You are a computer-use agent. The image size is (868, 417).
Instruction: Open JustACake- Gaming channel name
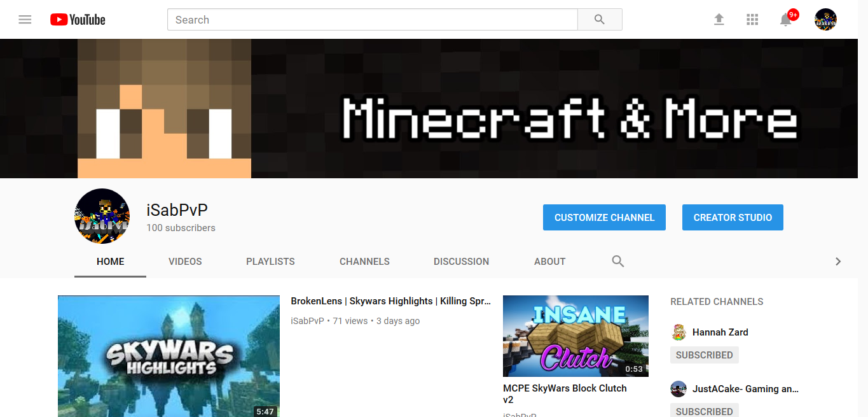click(x=745, y=389)
